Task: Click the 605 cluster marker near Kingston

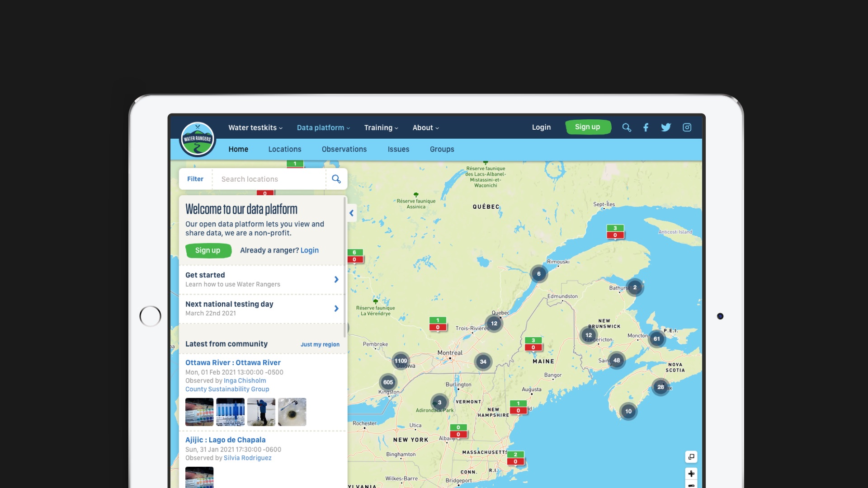Action: 388,382
